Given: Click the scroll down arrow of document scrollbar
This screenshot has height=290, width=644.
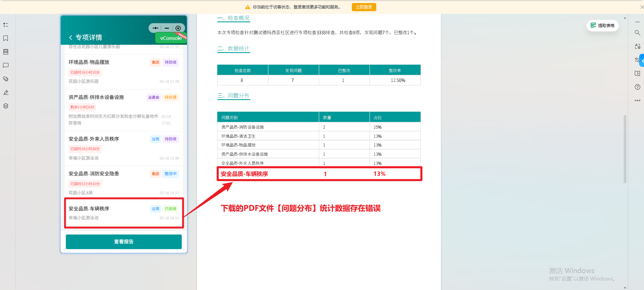Looking at the screenshot, I should (625, 288).
